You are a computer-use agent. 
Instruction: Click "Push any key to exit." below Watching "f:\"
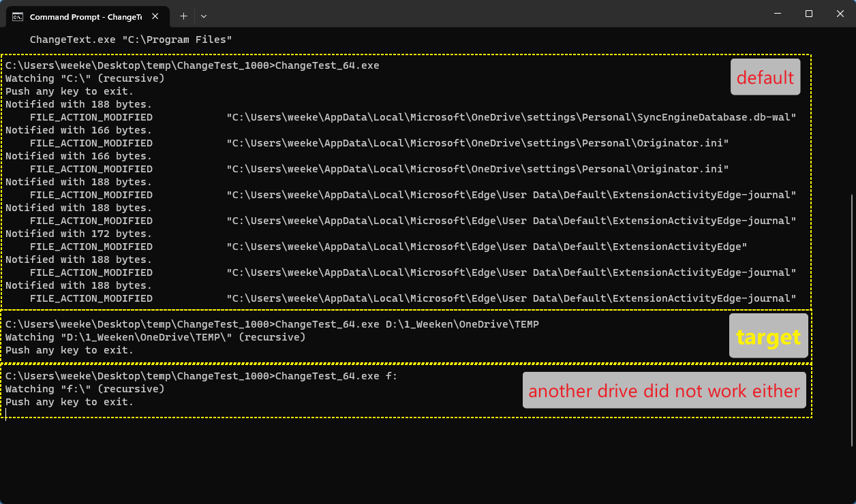click(x=70, y=402)
